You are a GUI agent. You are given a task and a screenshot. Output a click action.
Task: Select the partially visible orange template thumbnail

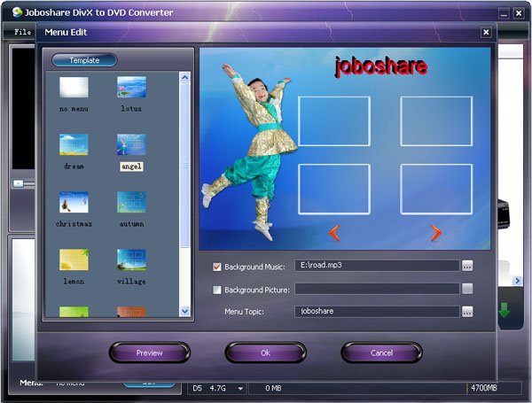[x=131, y=312]
